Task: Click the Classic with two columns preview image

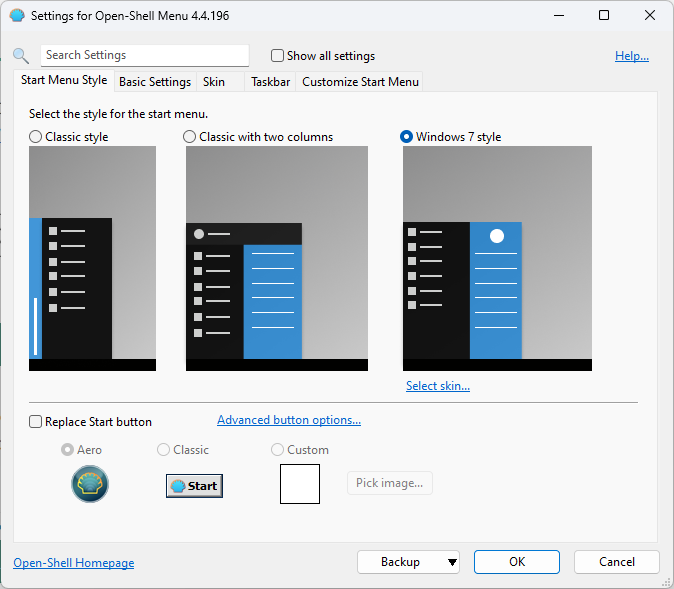Action: [x=277, y=258]
